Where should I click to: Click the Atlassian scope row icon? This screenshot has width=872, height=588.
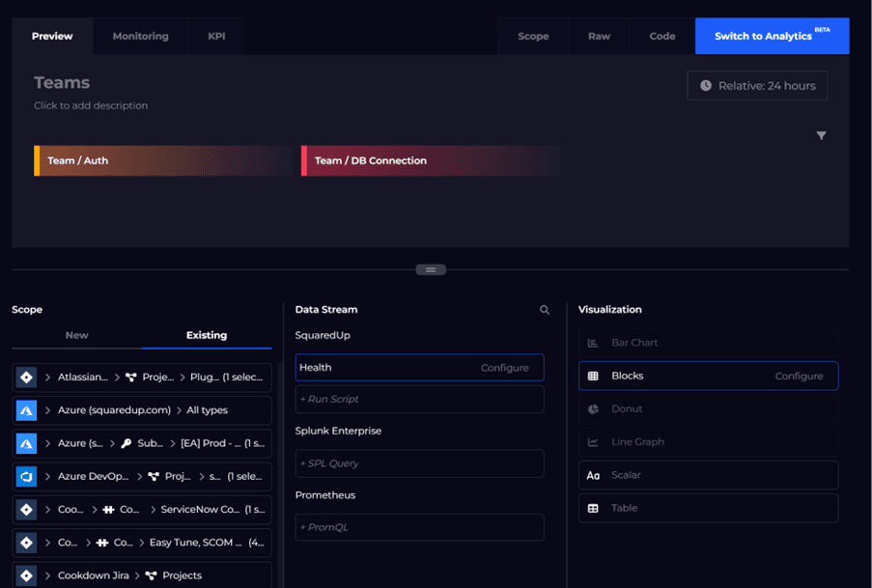pyautogui.click(x=26, y=378)
